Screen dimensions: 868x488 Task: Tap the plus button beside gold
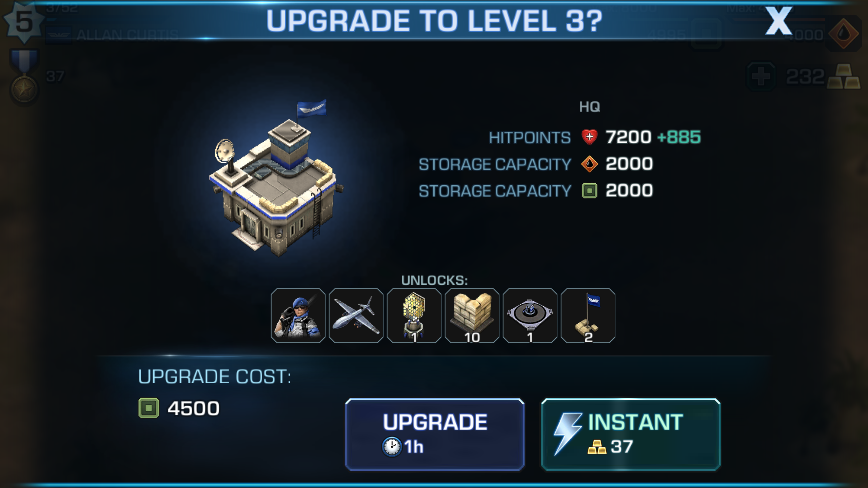point(761,76)
